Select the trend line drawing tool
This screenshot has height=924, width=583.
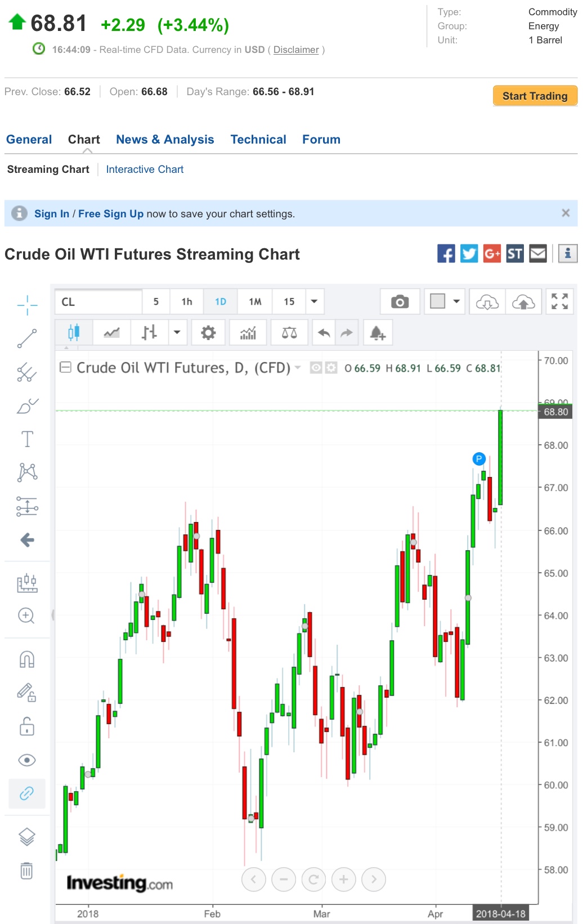27,338
